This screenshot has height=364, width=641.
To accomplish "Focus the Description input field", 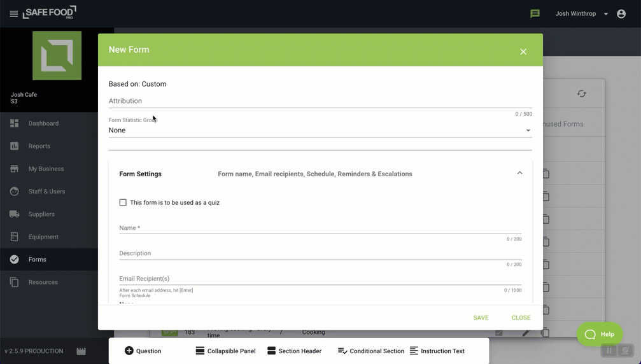I will [320, 253].
